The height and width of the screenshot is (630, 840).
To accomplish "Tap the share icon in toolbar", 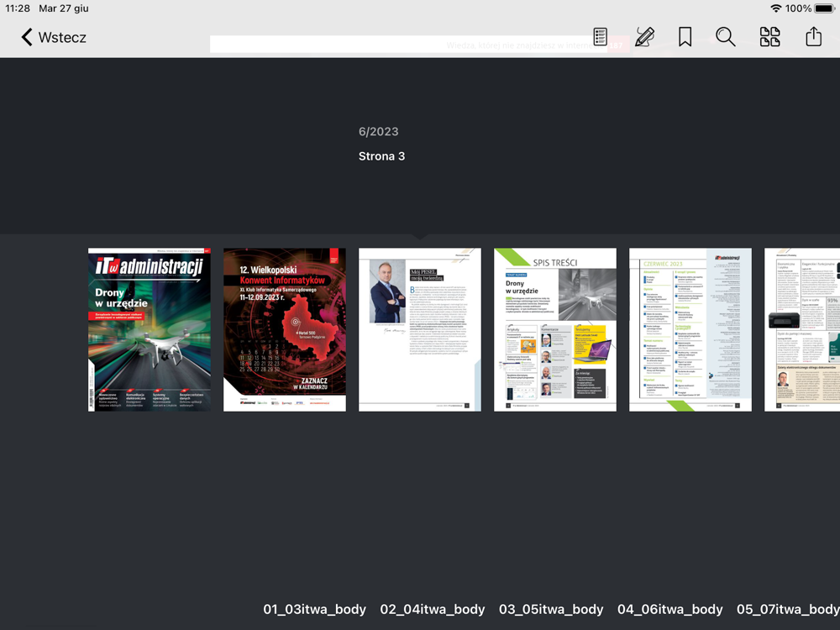I will tap(813, 36).
